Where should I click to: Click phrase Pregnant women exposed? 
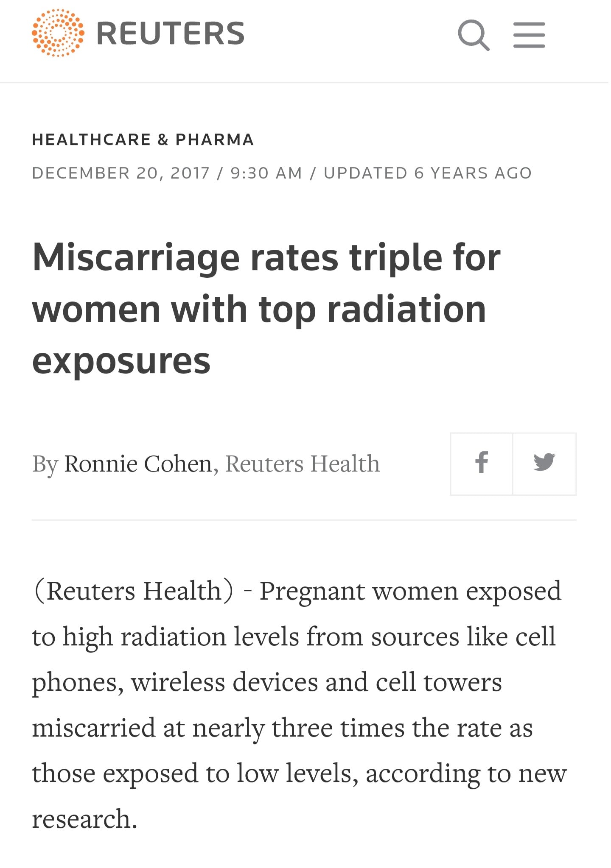[x=410, y=591]
